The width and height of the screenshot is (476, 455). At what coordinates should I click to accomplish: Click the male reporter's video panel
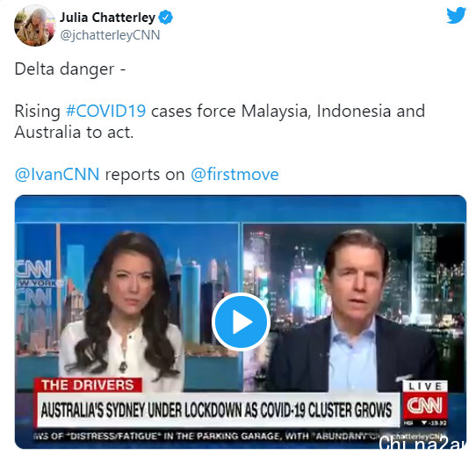coord(354,307)
